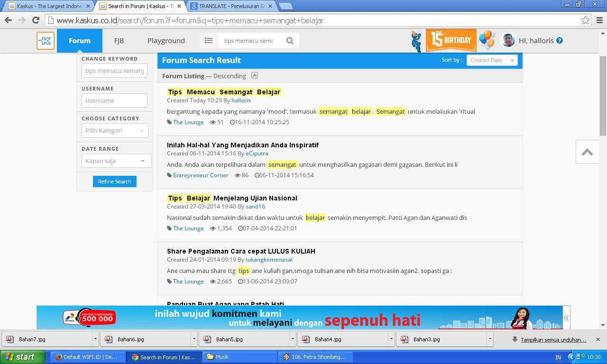This screenshot has width=607, height=364.
Task: Open the Entrepreneur Corner category link
Action: (201, 175)
